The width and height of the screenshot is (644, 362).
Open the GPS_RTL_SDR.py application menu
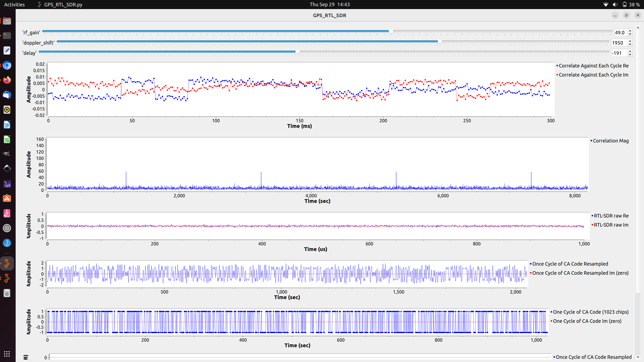(x=60, y=5)
